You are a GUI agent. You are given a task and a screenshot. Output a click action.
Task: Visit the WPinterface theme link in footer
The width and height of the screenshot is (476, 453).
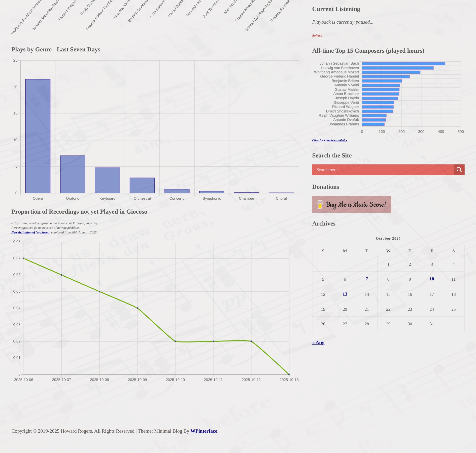coord(204,431)
